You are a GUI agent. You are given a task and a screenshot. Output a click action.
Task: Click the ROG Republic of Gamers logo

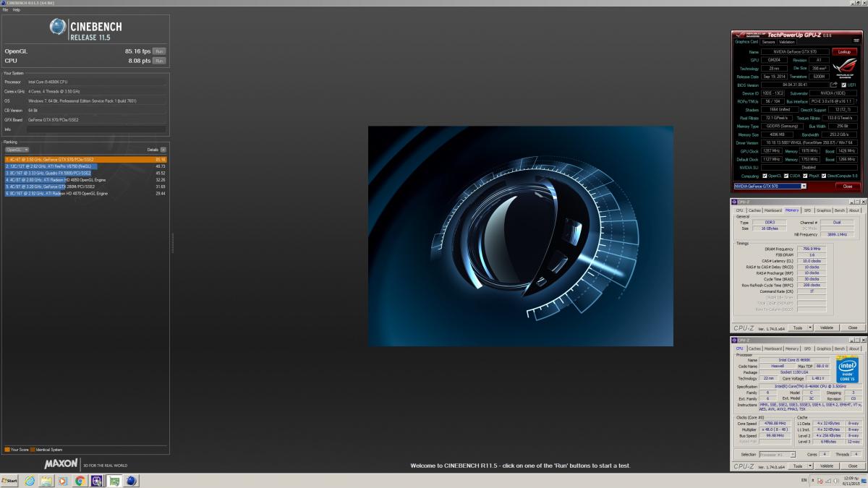pyautogui.click(x=844, y=69)
